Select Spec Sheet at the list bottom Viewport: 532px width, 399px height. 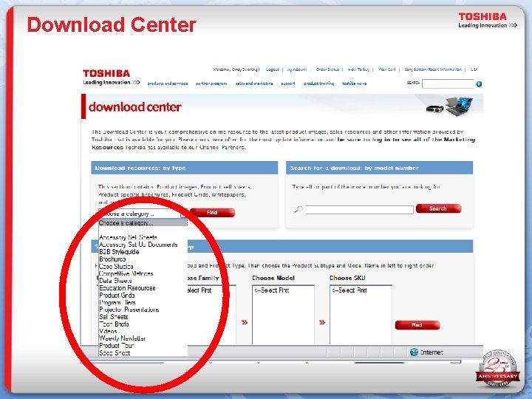pyautogui.click(x=115, y=353)
